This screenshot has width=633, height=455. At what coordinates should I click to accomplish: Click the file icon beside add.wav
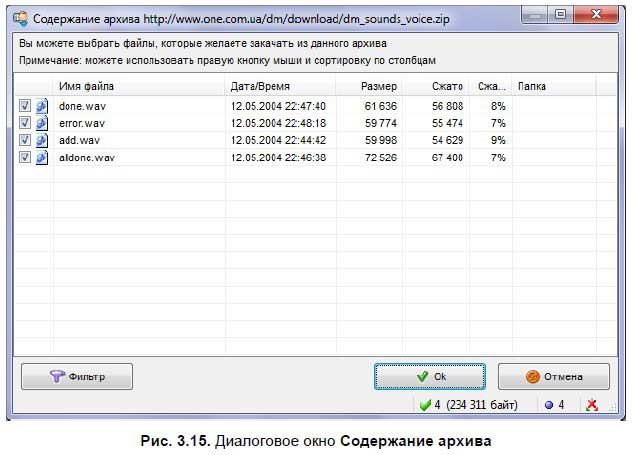click(x=42, y=140)
